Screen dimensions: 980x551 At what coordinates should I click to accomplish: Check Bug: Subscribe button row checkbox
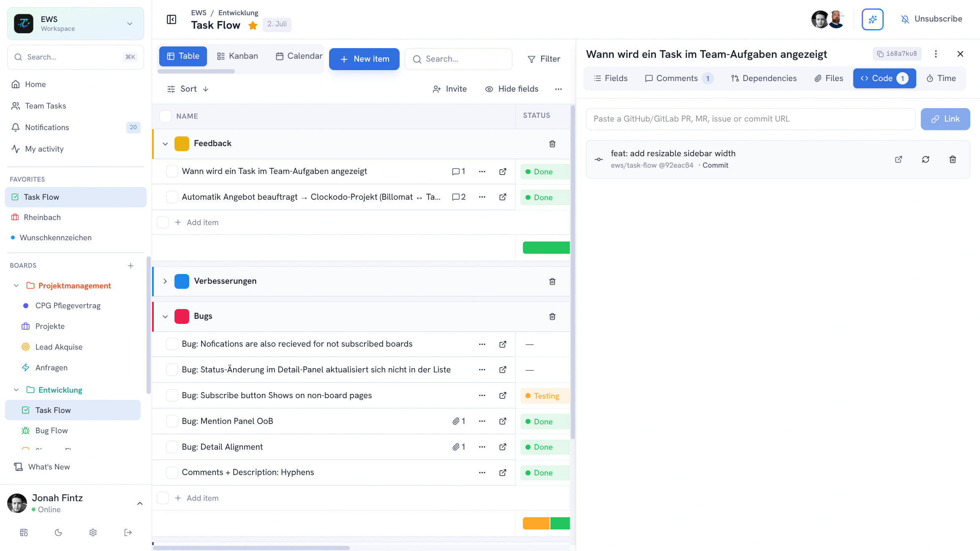tap(172, 396)
